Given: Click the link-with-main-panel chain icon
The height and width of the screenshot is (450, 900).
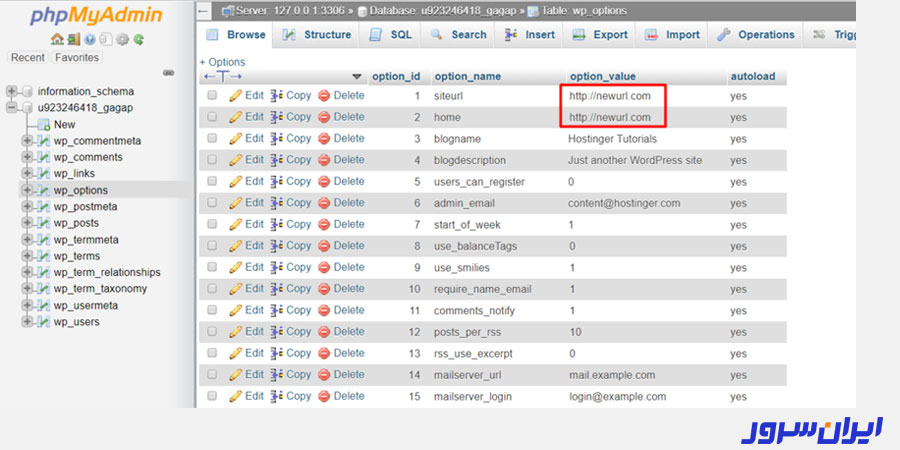Looking at the screenshot, I should [168, 73].
